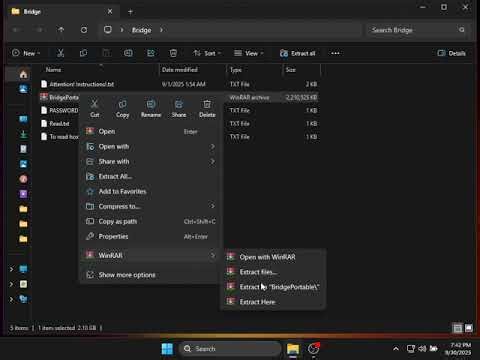Select the PASSWORD text file
The height and width of the screenshot is (360, 480).
coord(60,110)
